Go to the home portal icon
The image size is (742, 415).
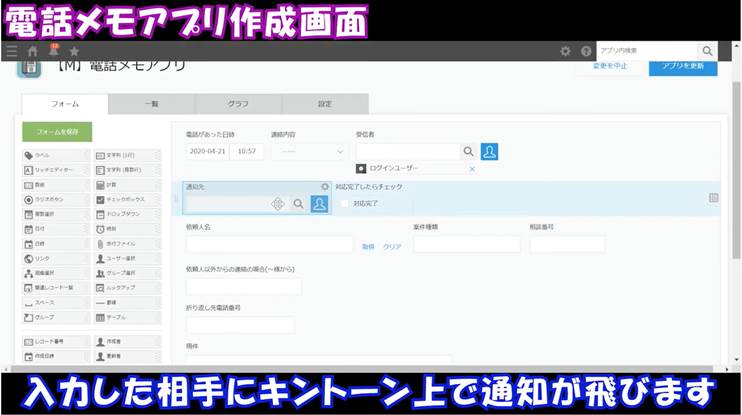(x=33, y=51)
